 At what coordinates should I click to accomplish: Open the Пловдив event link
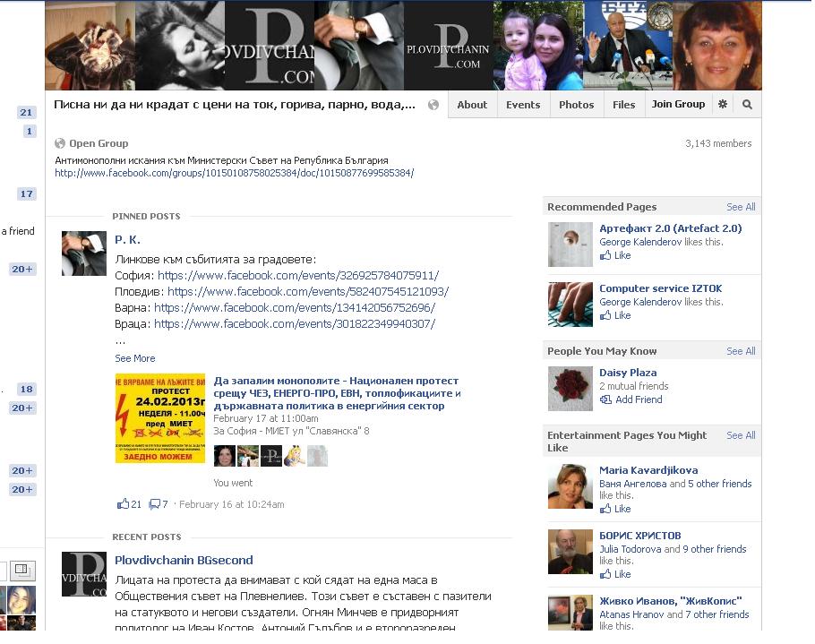pyautogui.click(x=308, y=292)
